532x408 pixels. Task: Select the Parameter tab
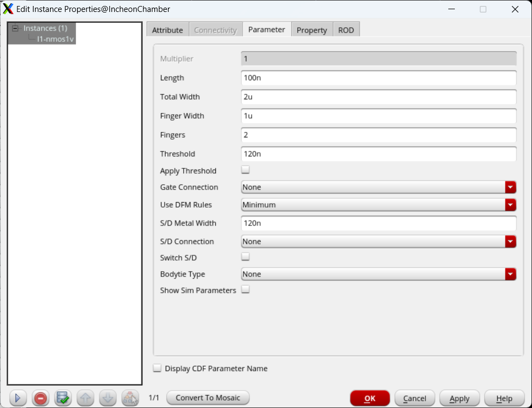(x=267, y=29)
